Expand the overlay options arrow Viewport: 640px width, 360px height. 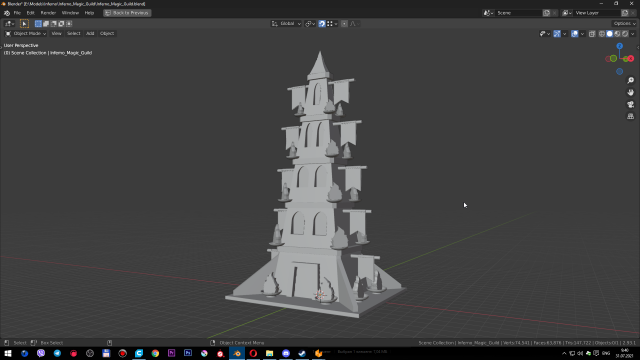(x=582, y=34)
